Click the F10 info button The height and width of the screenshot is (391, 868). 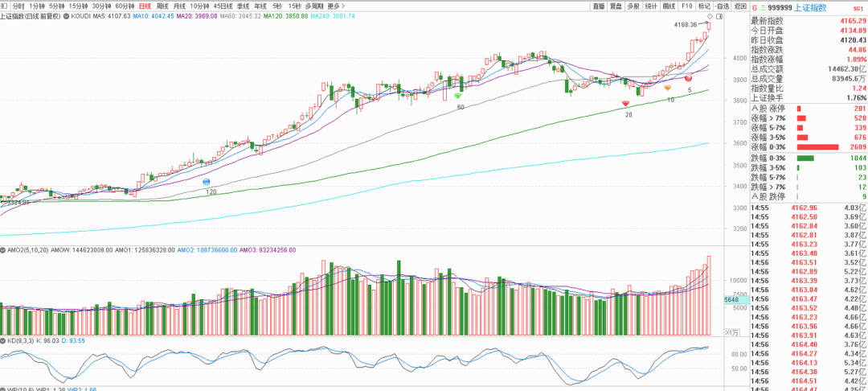[687, 6]
